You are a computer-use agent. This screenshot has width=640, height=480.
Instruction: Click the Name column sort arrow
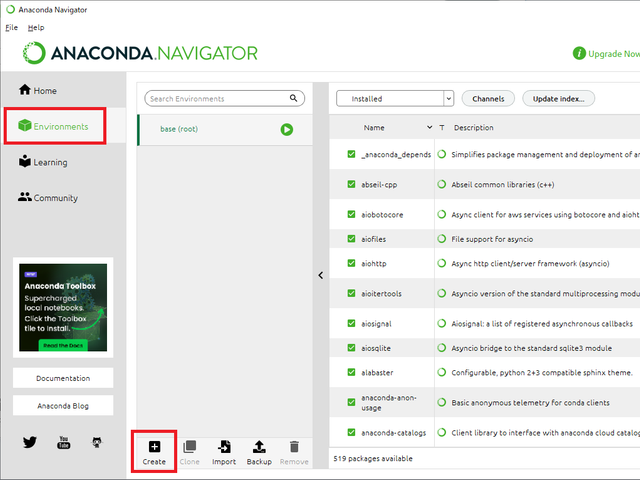[429, 127]
